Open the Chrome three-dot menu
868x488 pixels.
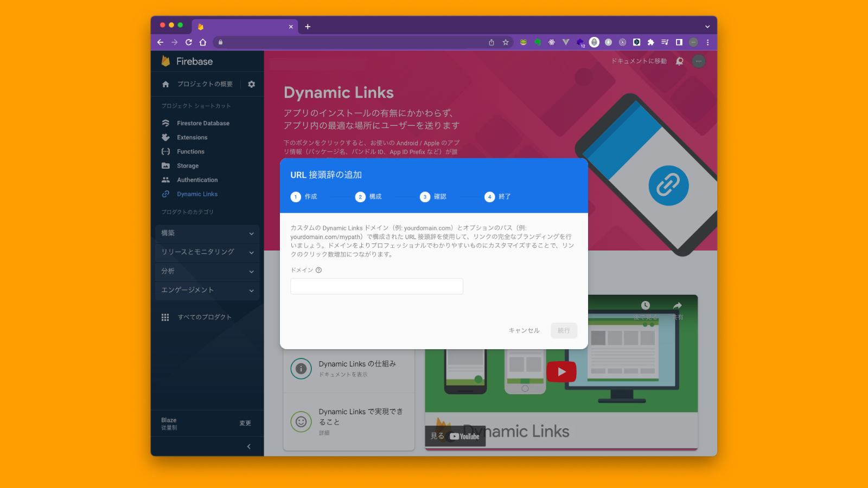tap(707, 42)
